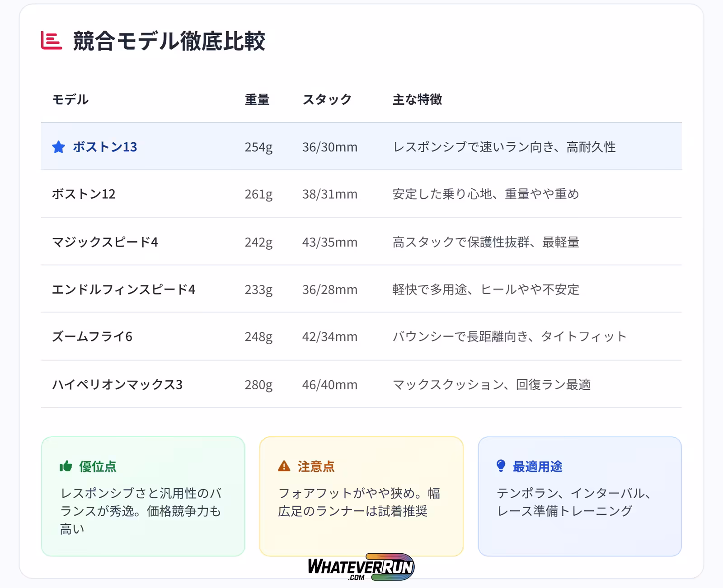This screenshot has height=588, width=723.
Task: Click the 競合モデル徹底比較 heading text
Action: [x=169, y=41]
